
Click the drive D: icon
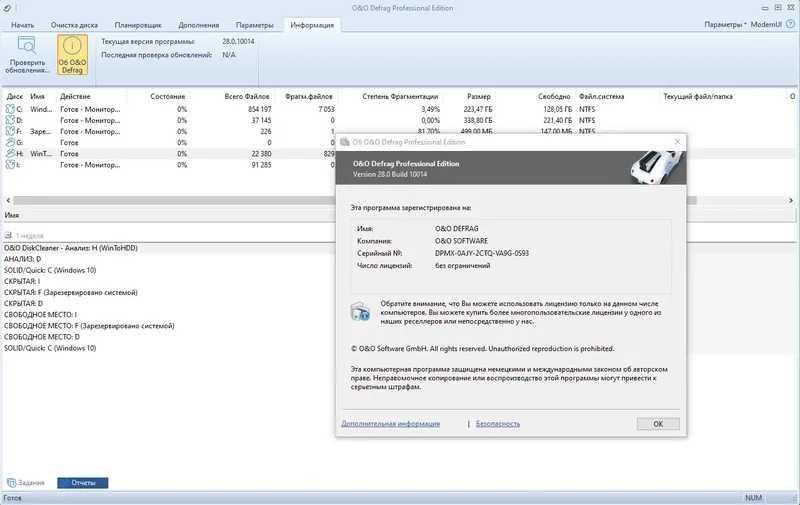[10, 120]
